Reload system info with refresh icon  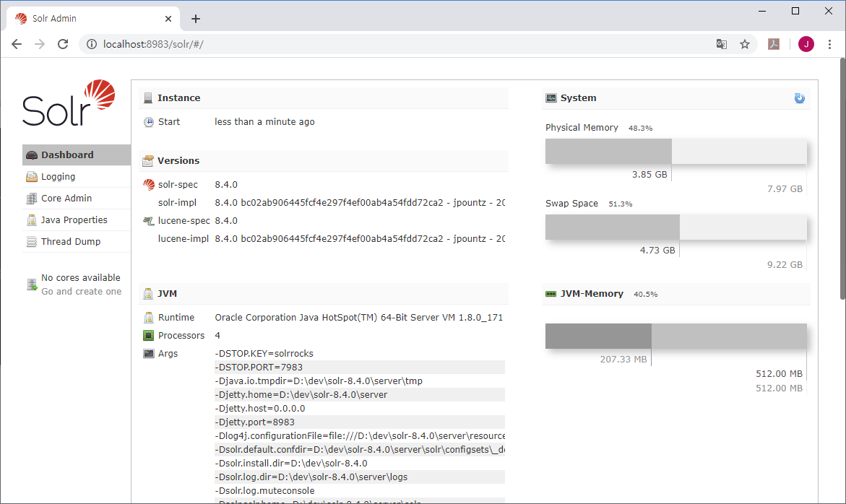800,98
